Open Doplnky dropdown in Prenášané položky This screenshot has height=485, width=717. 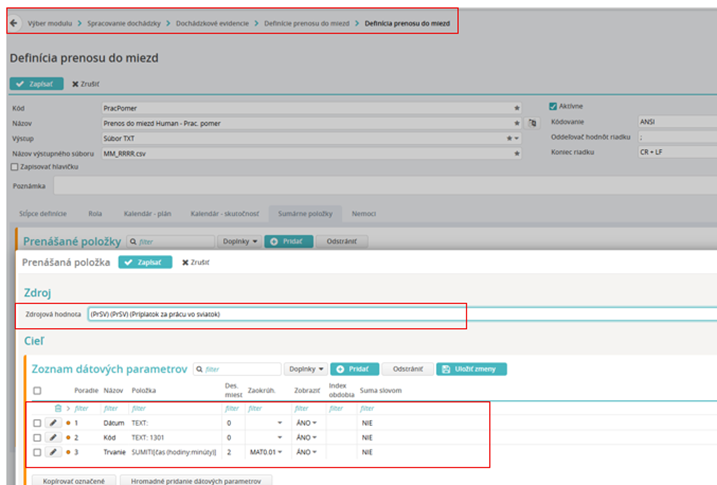240,241
